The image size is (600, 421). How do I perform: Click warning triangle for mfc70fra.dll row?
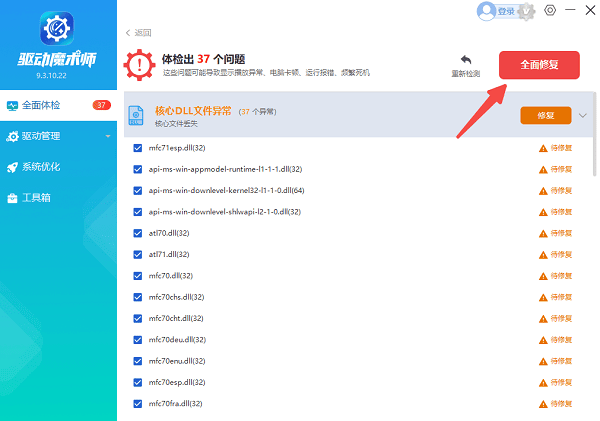coord(543,404)
